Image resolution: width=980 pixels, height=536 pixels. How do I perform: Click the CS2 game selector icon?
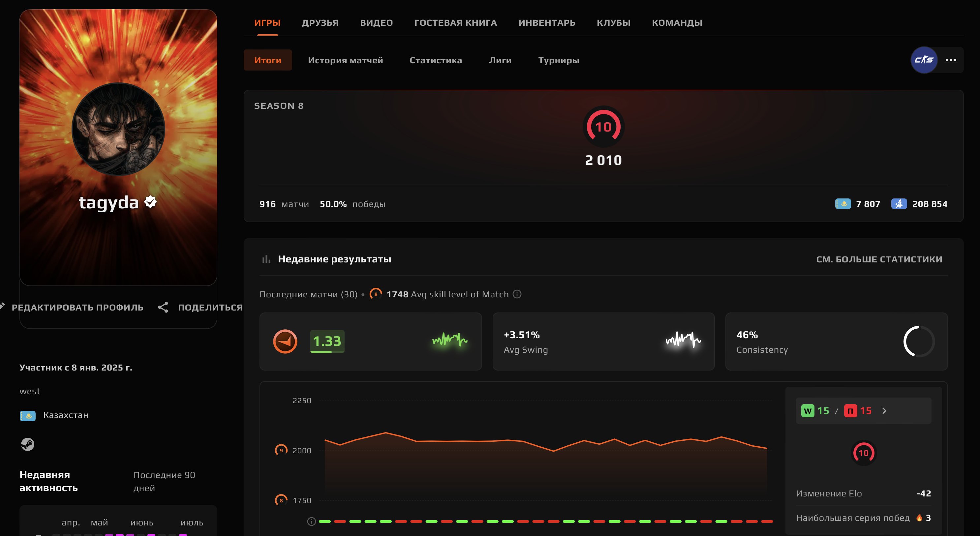click(924, 60)
